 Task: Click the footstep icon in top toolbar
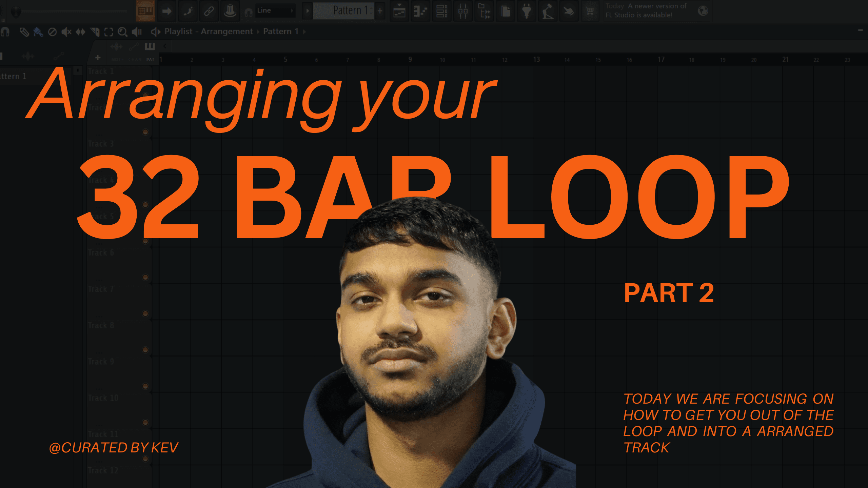click(x=188, y=11)
